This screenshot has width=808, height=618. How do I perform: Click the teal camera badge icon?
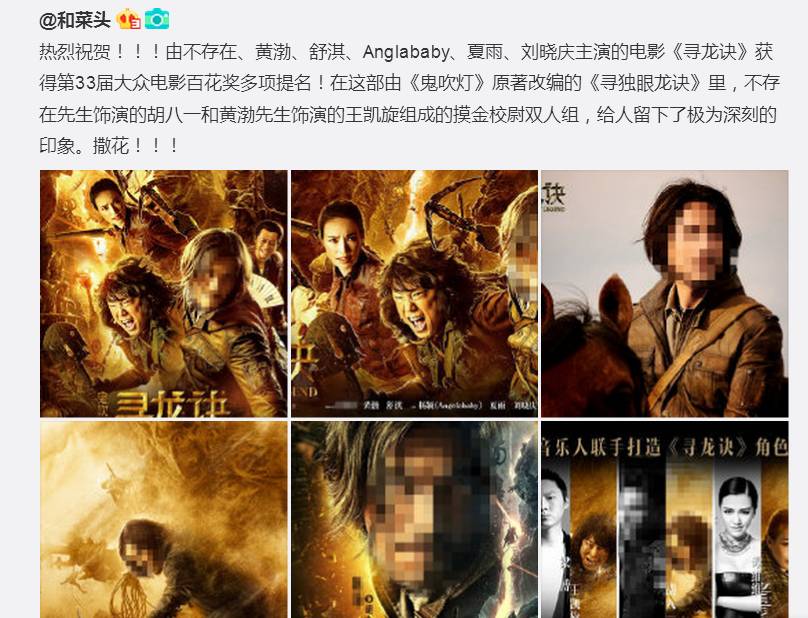pyautogui.click(x=157, y=20)
